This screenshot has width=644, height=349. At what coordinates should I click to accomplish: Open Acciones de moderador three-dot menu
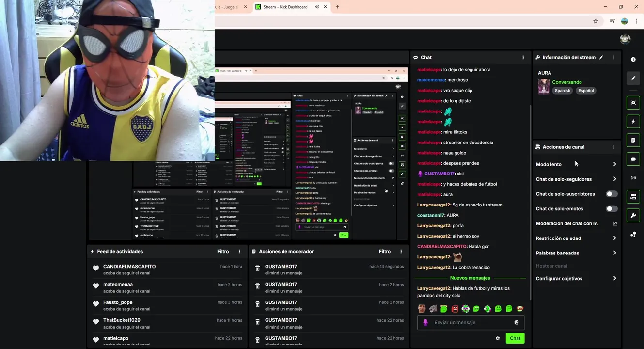tap(401, 252)
